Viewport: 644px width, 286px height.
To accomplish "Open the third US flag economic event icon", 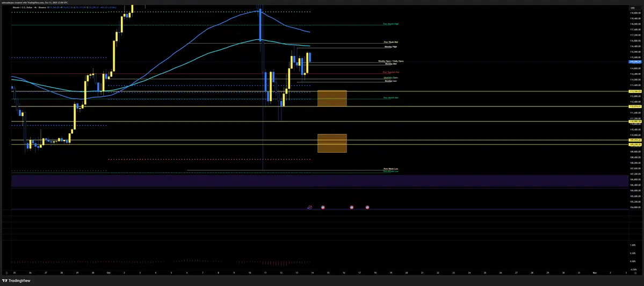I will (367, 208).
